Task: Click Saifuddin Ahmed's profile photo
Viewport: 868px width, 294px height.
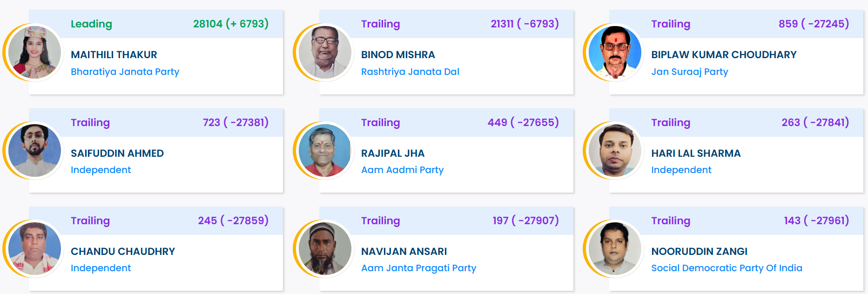Action: 34,151
